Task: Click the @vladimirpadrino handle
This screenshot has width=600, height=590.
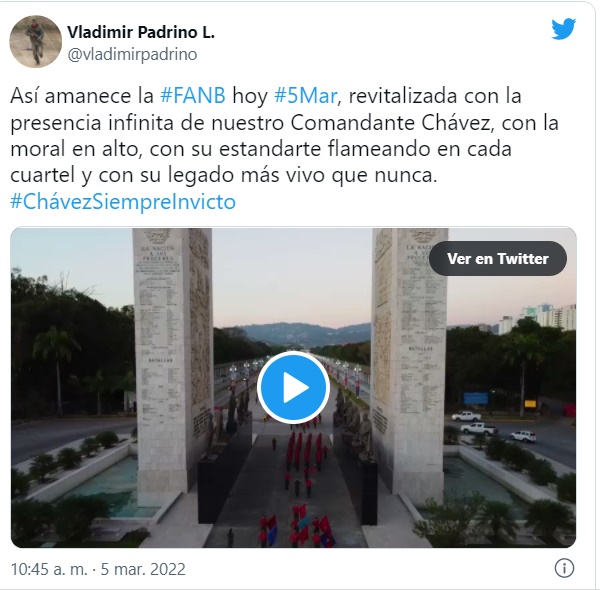Action: pyautogui.click(x=132, y=54)
